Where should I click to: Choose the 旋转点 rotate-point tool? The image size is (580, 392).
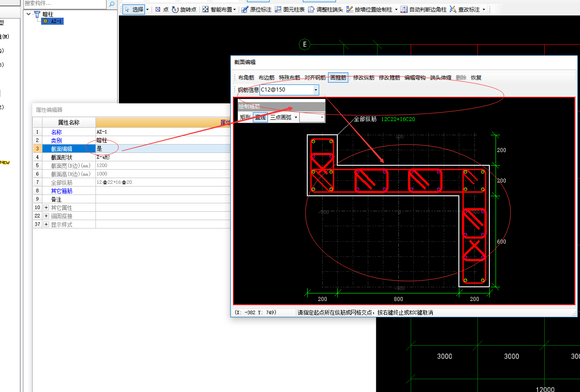coord(184,9)
